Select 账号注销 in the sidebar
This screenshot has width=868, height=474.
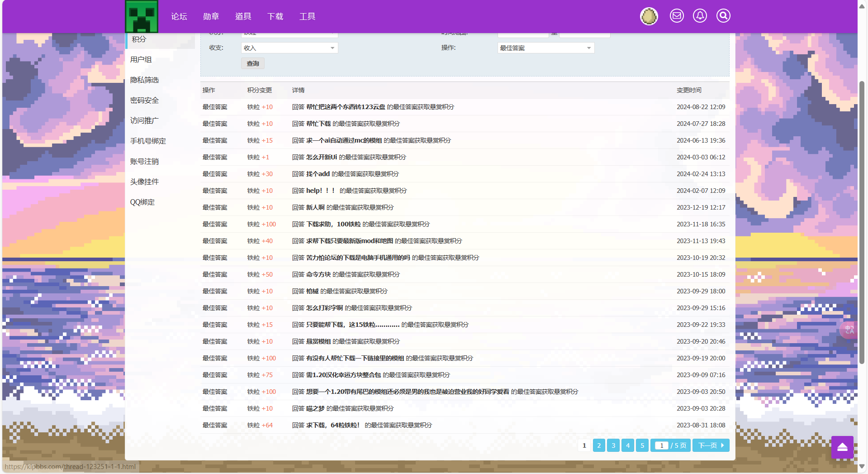[145, 162]
